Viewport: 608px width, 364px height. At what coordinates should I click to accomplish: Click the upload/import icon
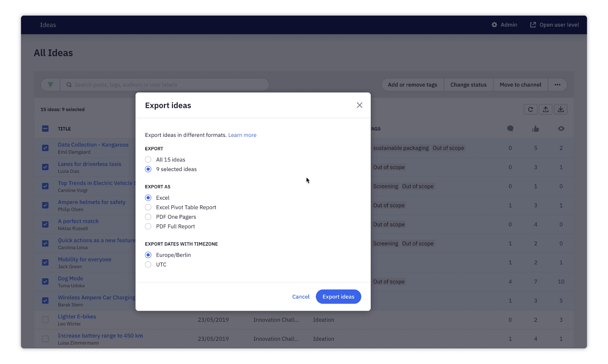pos(546,109)
